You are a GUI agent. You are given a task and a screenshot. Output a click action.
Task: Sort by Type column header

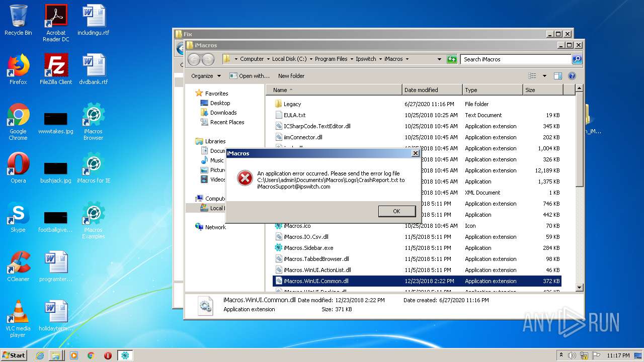493,90
